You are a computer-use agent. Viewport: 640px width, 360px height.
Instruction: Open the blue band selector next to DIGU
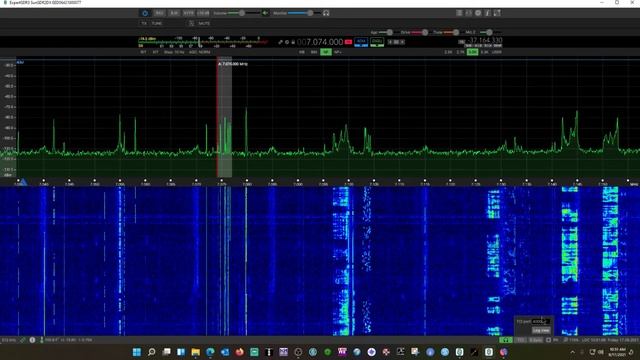361,42
